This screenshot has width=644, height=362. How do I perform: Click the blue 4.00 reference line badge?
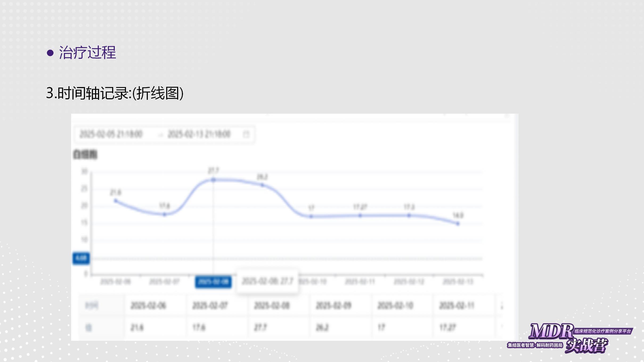click(81, 258)
